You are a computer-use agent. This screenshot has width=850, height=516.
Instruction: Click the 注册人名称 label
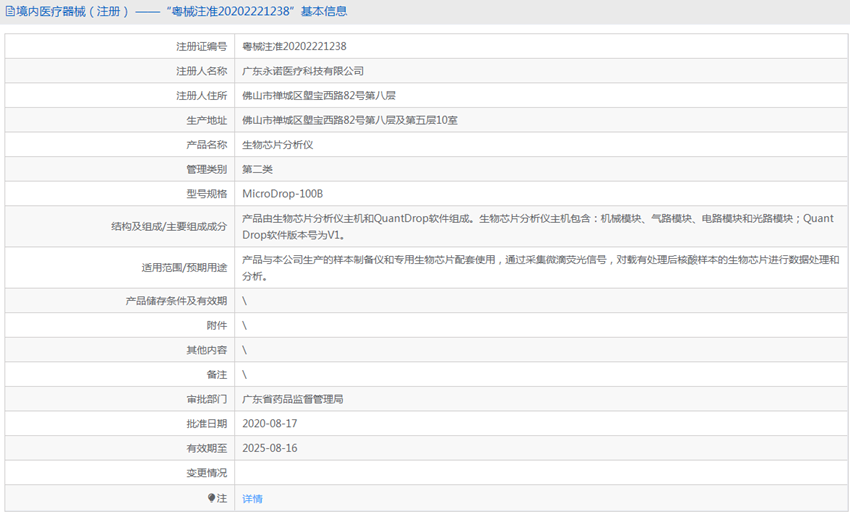202,71
